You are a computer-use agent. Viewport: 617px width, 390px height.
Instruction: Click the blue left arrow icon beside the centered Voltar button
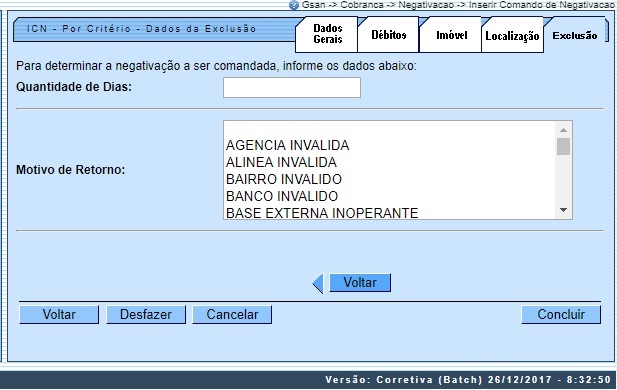coord(318,283)
